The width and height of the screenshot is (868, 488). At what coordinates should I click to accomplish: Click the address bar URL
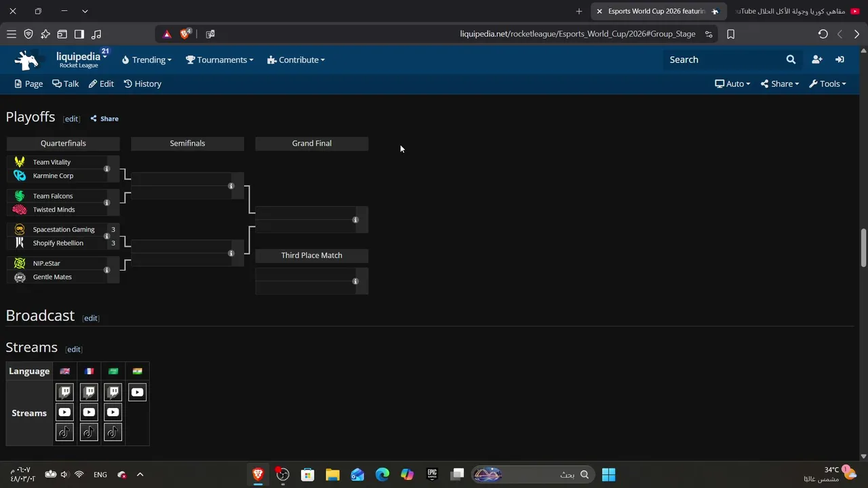point(578,34)
